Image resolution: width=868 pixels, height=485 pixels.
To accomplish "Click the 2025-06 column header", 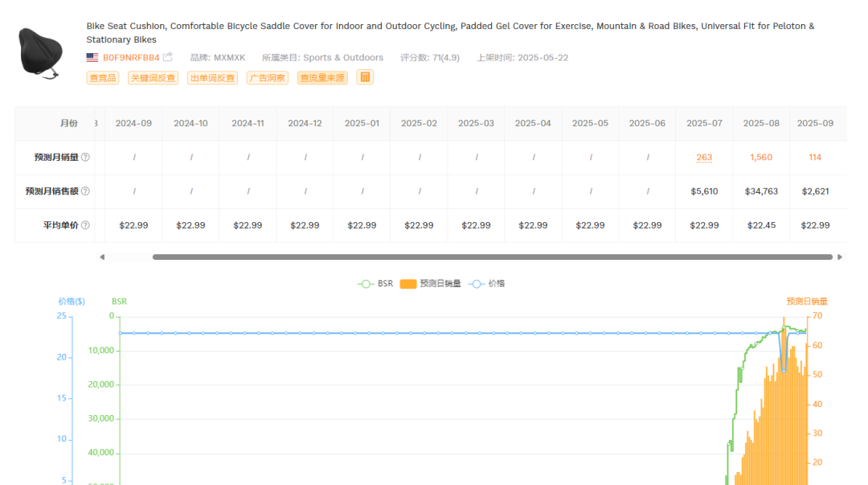I will (646, 123).
